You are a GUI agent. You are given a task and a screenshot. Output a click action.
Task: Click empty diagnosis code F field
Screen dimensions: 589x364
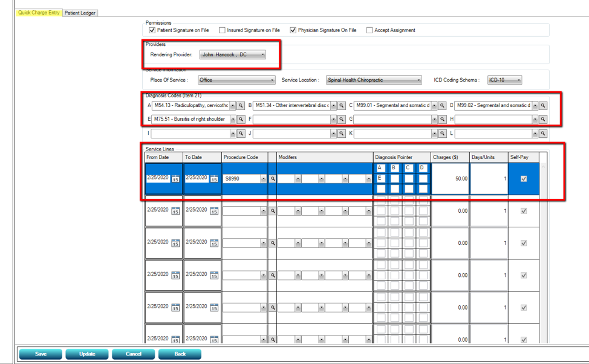292,120
